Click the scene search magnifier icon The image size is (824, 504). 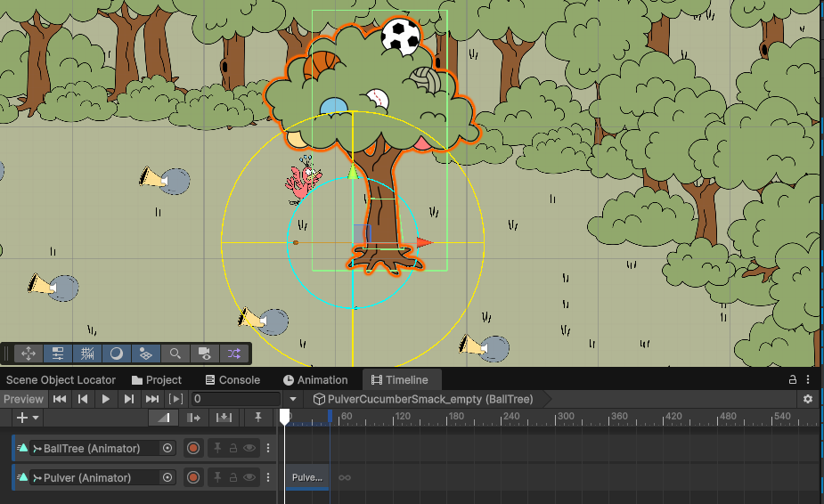click(175, 354)
